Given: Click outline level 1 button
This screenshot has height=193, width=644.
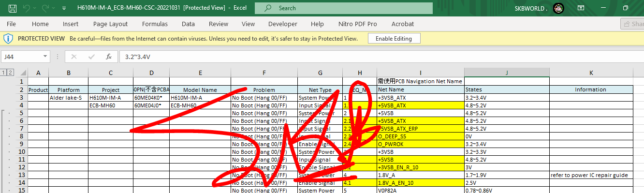Looking at the screenshot, I should point(4,73).
